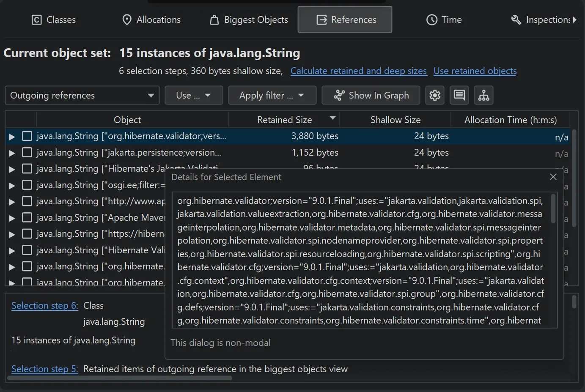Check the checkbox beside the osgi.ee;filter string
The height and width of the screenshot is (392, 585).
point(27,185)
